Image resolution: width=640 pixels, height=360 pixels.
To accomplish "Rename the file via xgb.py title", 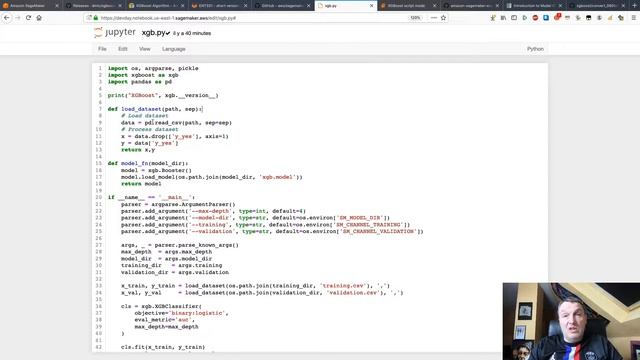I will (x=153, y=33).
